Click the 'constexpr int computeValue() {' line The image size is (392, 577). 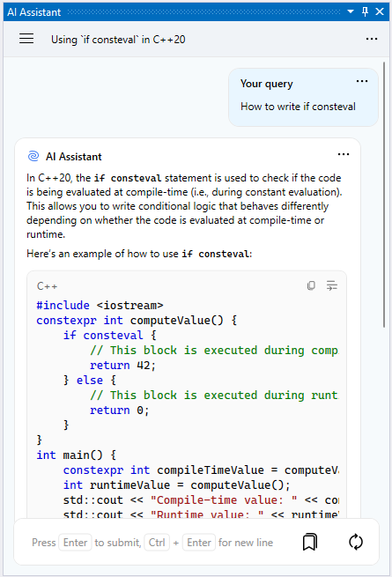point(137,320)
